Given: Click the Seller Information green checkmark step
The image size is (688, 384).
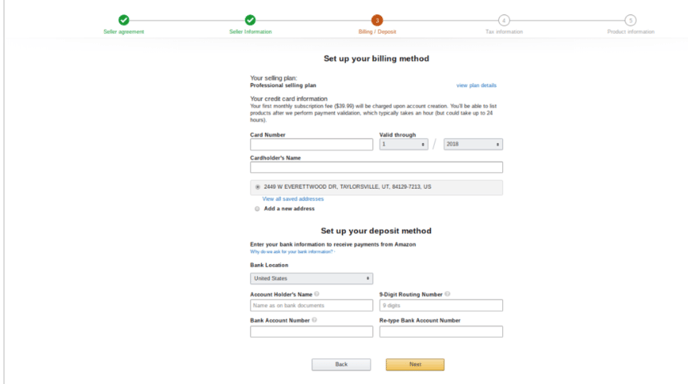Looking at the screenshot, I should coord(250,20).
